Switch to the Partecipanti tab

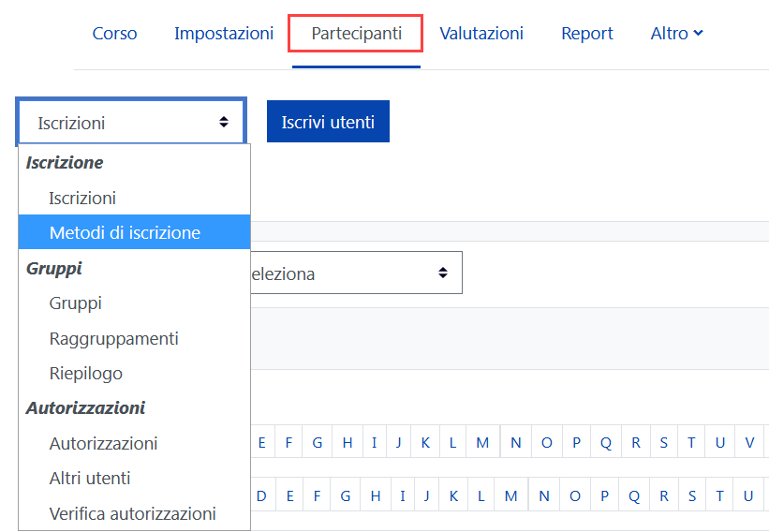tap(356, 34)
